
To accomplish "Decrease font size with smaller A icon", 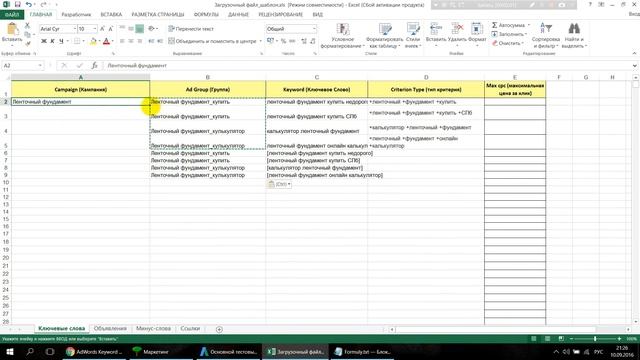I will pos(111,29).
